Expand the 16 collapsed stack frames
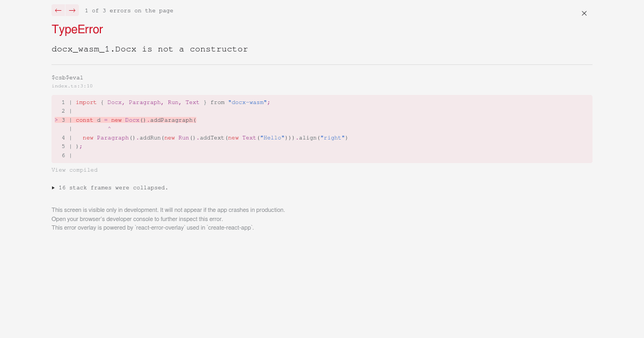This screenshot has height=338, width=644. coord(110,188)
